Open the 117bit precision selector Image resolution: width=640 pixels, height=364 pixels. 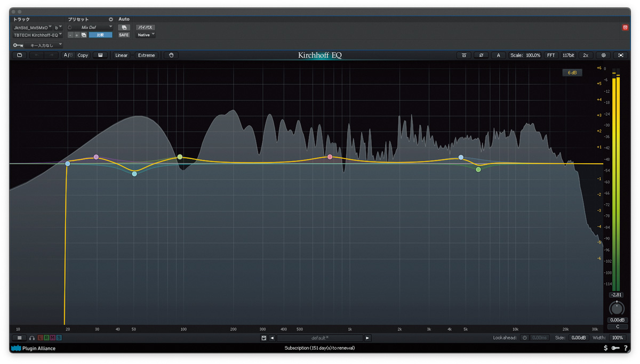click(569, 55)
